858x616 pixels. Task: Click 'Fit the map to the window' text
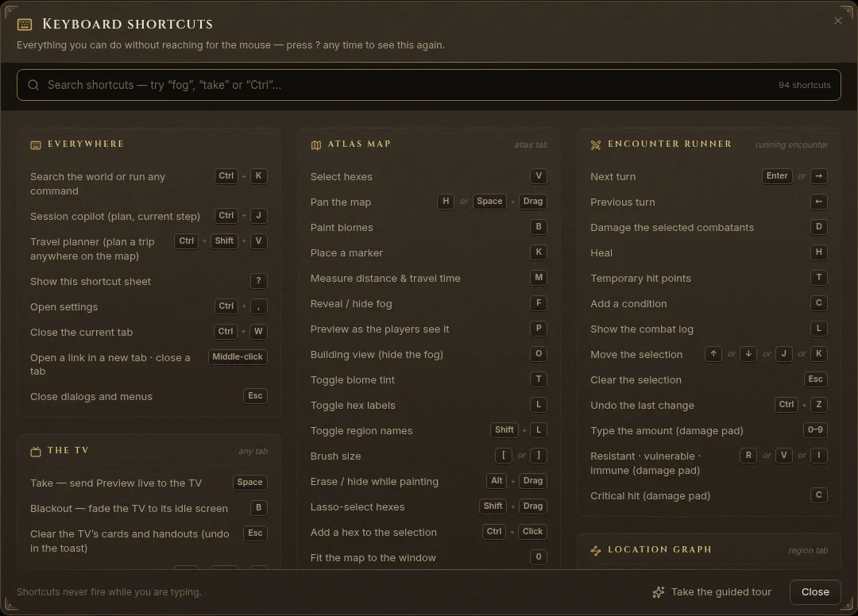click(373, 557)
